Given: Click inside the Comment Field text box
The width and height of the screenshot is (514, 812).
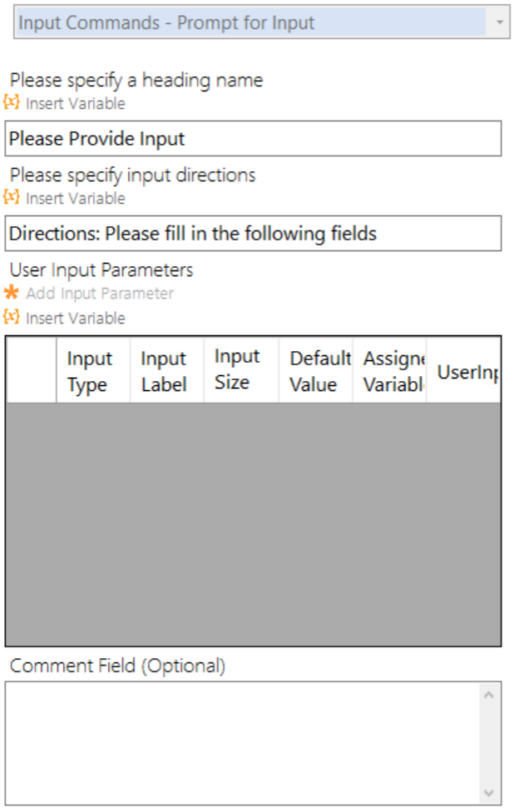Looking at the screenshot, I should click(x=241, y=743).
